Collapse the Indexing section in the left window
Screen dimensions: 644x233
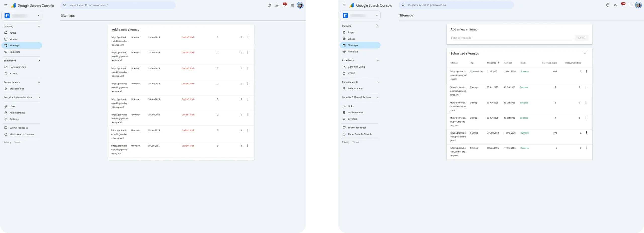(39, 26)
